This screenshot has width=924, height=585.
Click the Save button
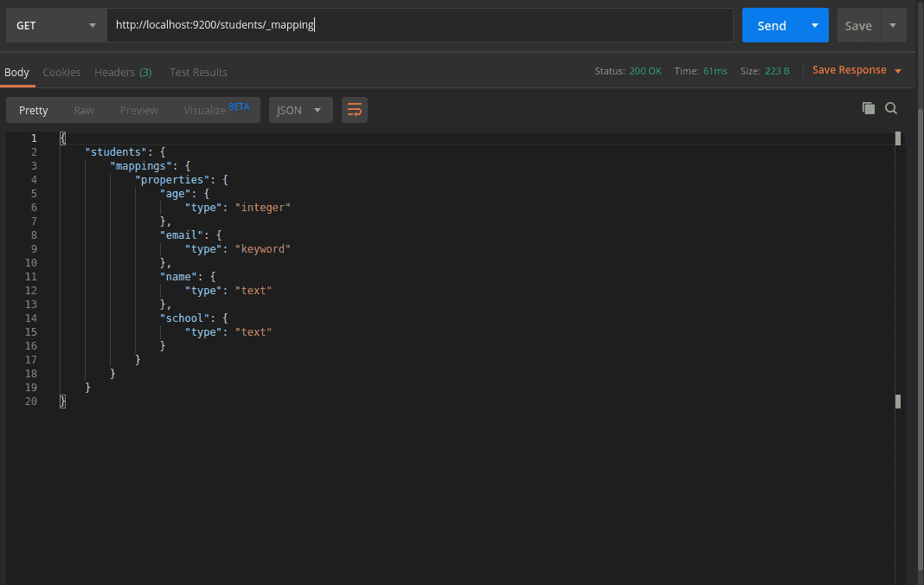click(x=857, y=26)
